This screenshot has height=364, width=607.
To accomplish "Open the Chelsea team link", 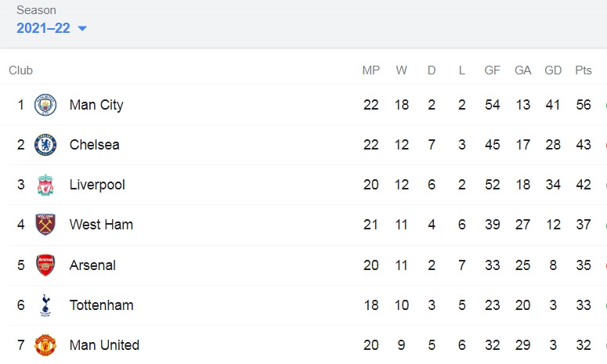I will pyautogui.click(x=95, y=145).
